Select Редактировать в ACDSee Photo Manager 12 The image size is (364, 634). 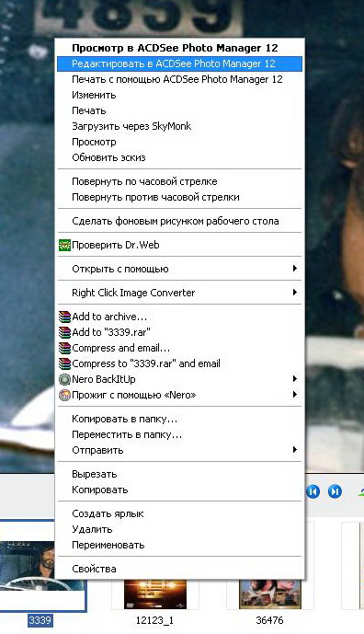180,63
